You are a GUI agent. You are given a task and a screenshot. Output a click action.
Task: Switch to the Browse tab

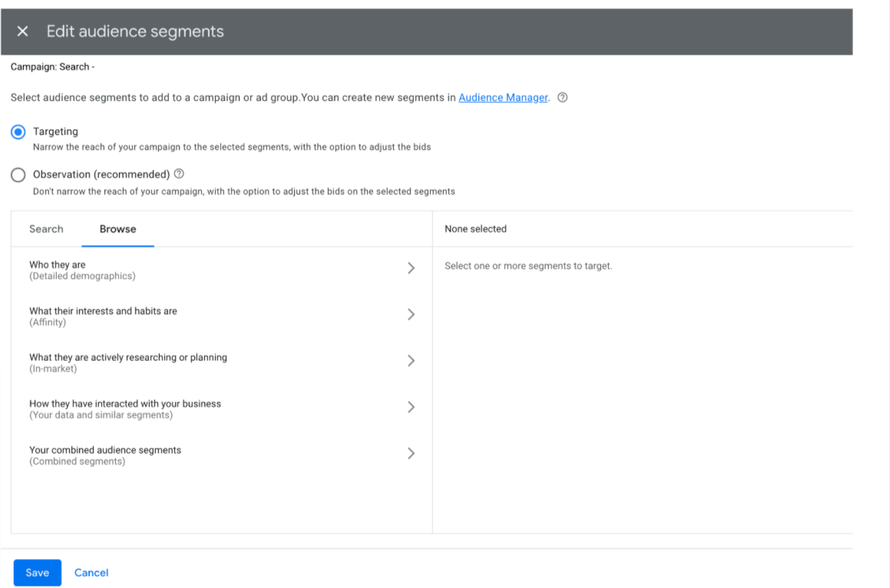pyautogui.click(x=117, y=229)
